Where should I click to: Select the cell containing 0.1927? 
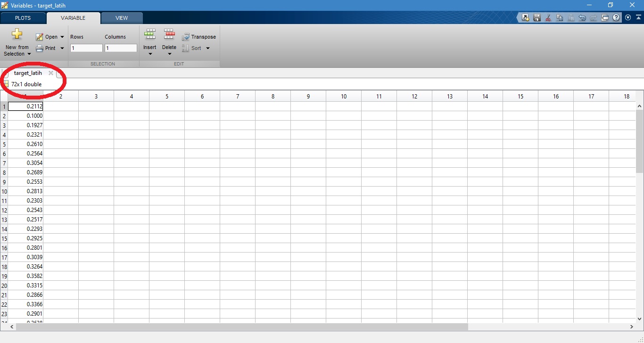pyautogui.click(x=26, y=125)
